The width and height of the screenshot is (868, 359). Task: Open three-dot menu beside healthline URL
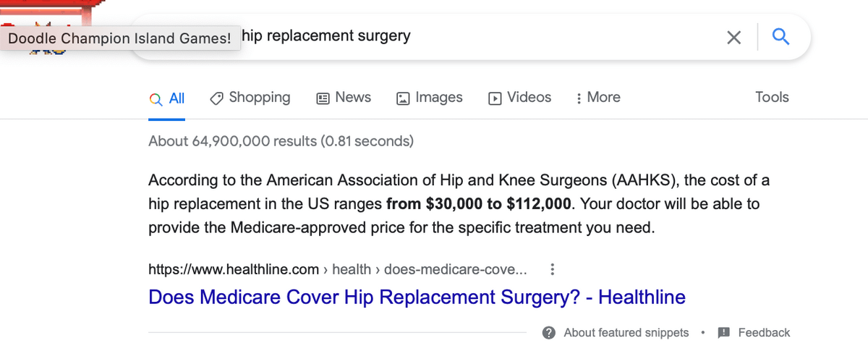coord(553,269)
